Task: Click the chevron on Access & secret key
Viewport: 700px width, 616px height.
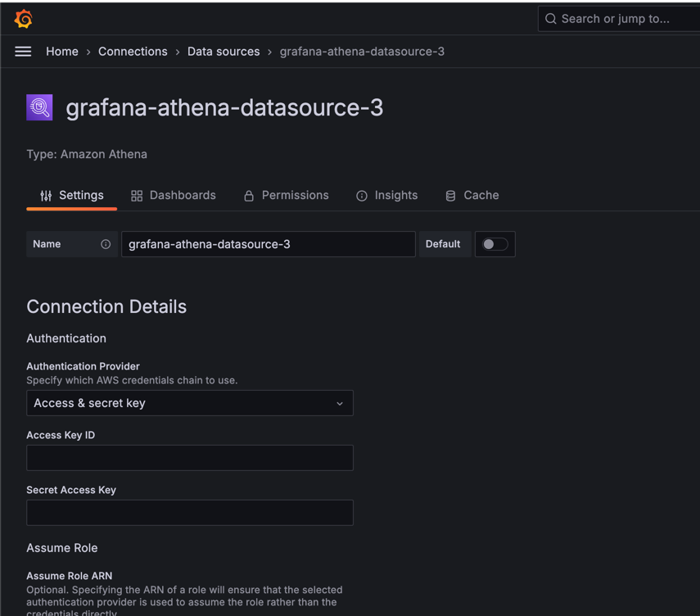Action: click(340, 403)
